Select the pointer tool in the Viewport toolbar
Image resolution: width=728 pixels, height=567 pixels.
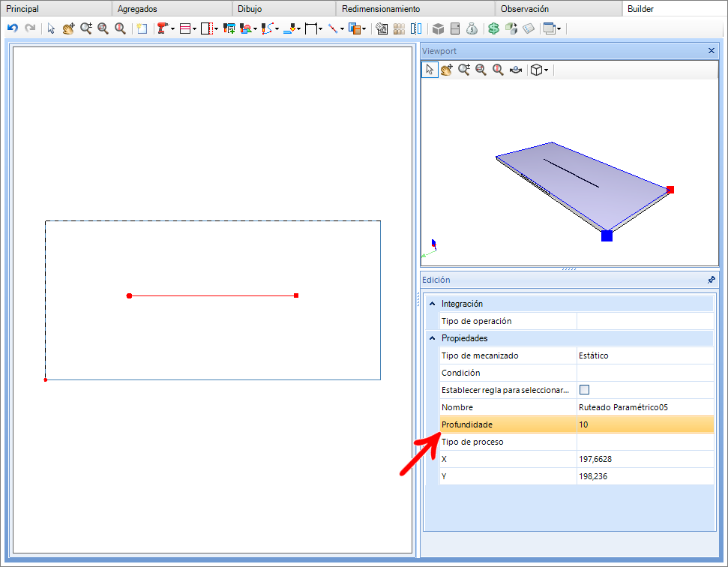pos(430,70)
